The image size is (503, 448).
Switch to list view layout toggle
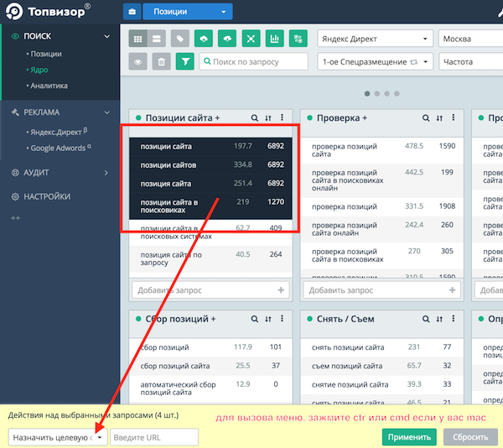(x=156, y=39)
